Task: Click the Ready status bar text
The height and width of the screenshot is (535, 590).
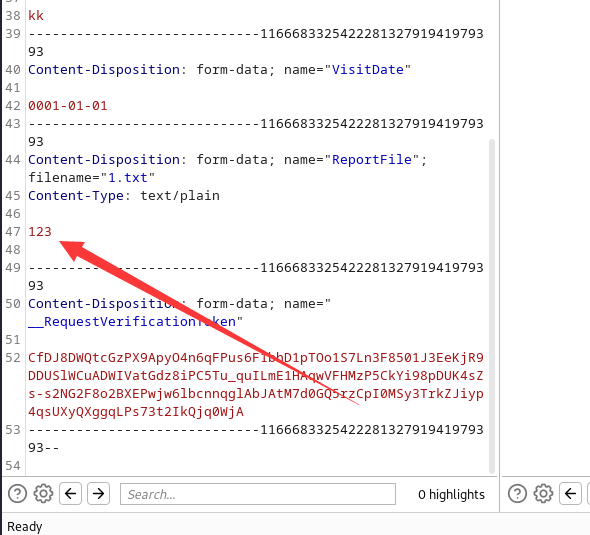Action: click(x=24, y=526)
